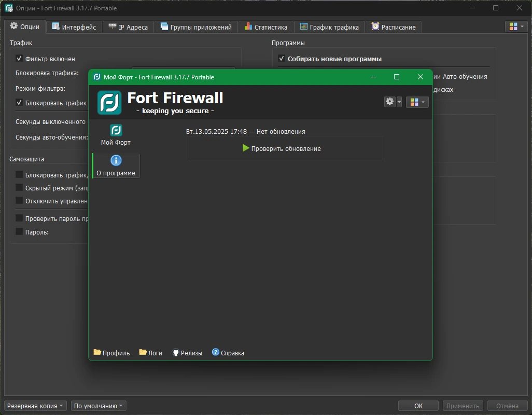Open the gear settings menu in Мой Форт window
Image resolution: width=532 pixels, height=415 pixels.
tap(390, 102)
